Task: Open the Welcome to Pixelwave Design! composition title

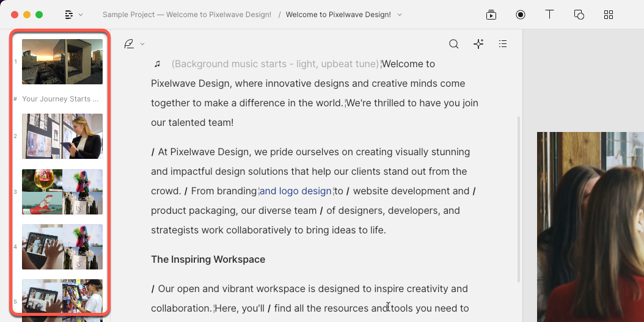Action: tap(338, 15)
